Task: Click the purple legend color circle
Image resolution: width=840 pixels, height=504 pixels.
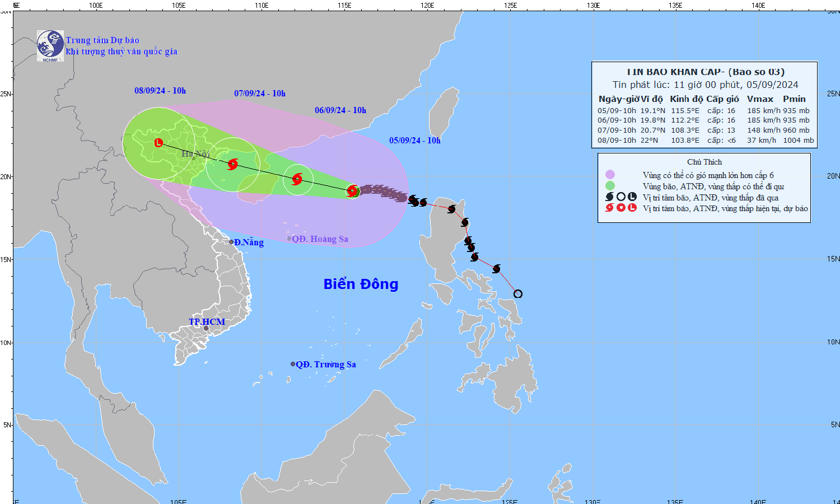Action: click(x=610, y=175)
